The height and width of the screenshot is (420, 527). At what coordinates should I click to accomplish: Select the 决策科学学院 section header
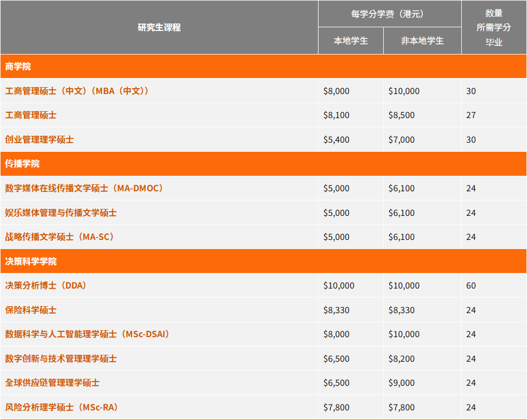pyautogui.click(x=263, y=261)
